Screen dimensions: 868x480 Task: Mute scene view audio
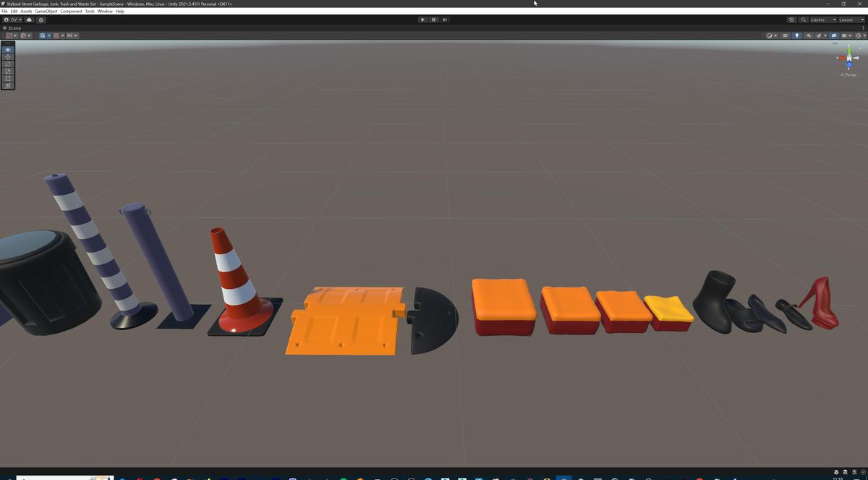tap(809, 35)
